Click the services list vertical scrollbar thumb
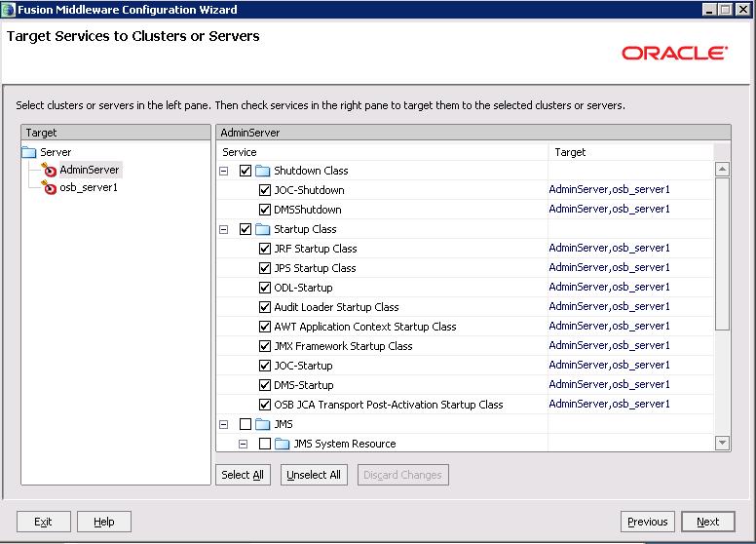 click(722, 253)
